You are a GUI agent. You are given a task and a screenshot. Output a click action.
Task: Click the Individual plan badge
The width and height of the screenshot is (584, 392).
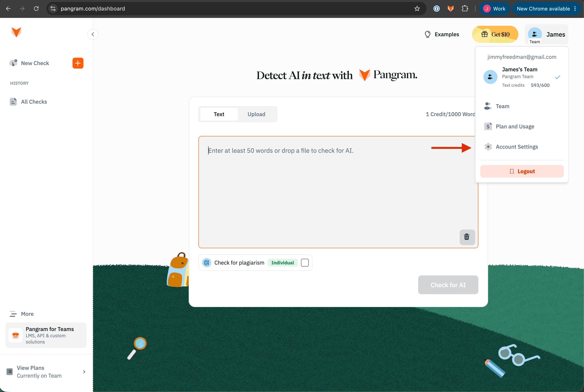283,263
